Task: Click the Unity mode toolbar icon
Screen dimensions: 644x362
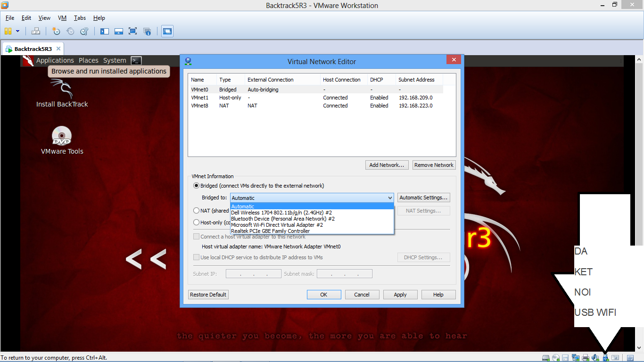Action: click(147, 31)
